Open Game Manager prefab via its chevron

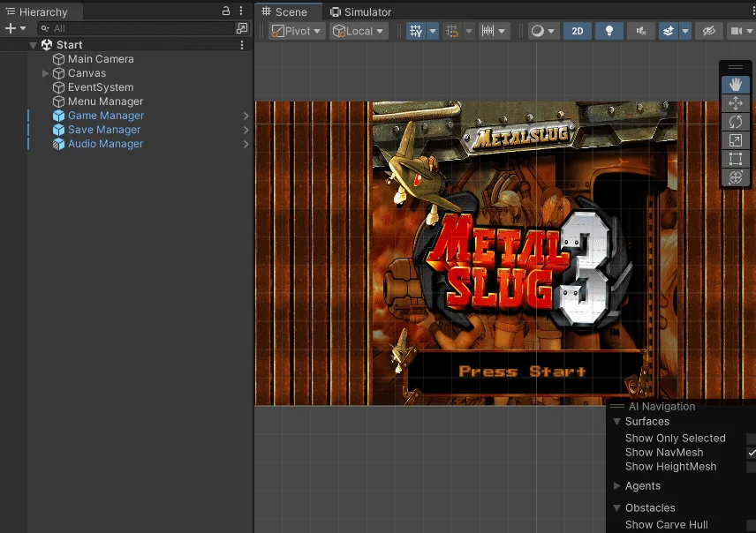(x=246, y=116)
